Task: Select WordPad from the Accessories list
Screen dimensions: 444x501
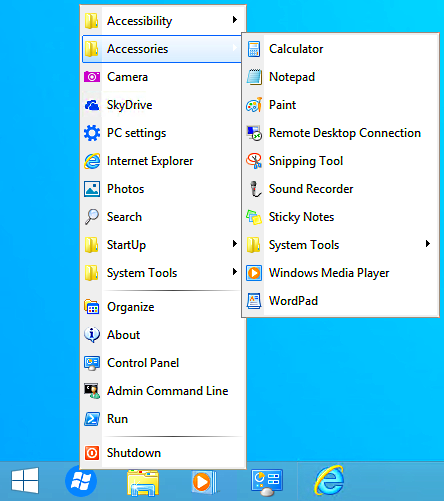Action: (340, 301)
